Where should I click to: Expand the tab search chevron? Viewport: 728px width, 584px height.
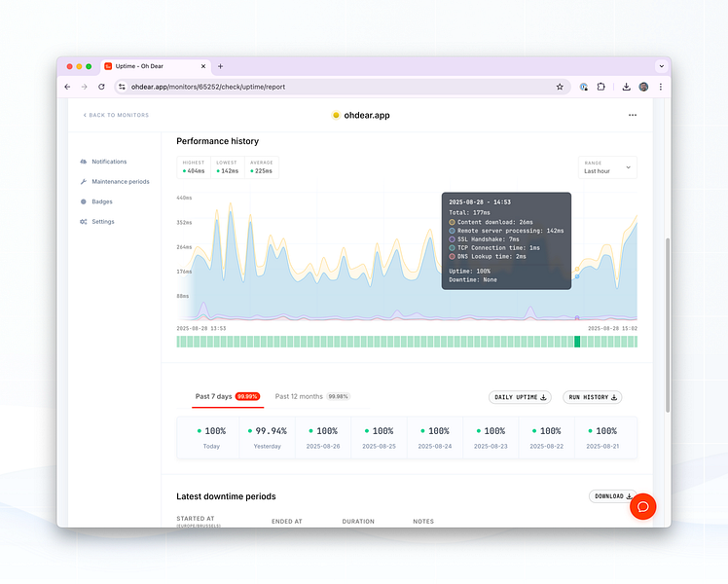pos(662,66)
